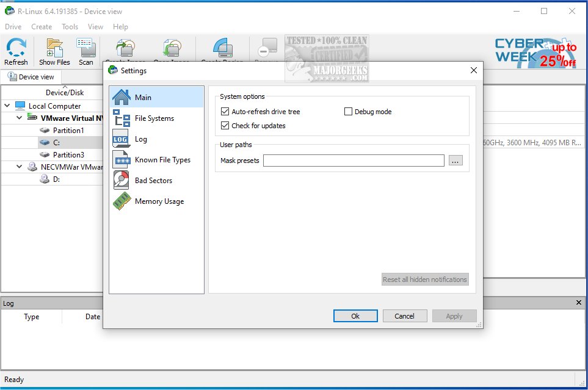The height and width of the screenshot is (390, 588).
Task: Click the Open Image toolbar icon
Action: coord(172,49)
